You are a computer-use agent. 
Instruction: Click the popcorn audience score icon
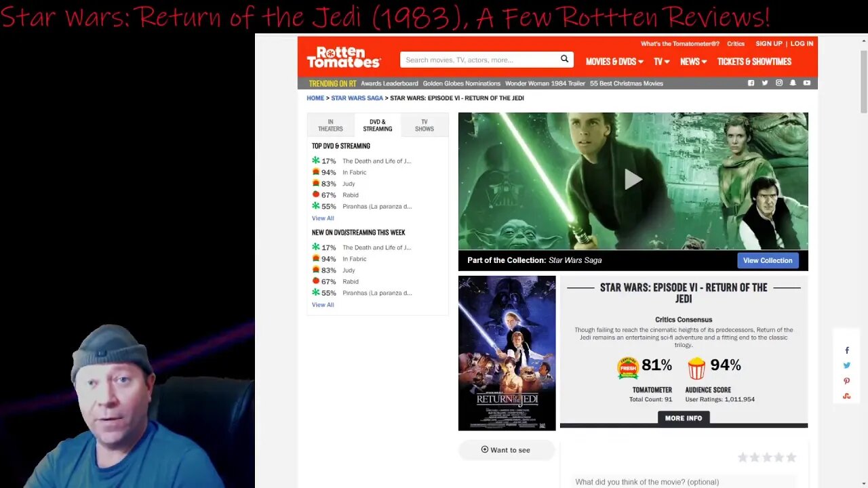pos(696,368)
